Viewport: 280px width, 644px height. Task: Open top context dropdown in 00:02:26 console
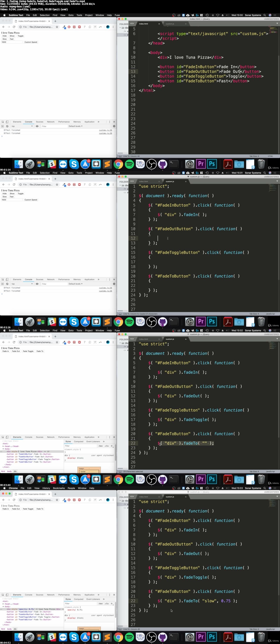(x=22, y=284)
